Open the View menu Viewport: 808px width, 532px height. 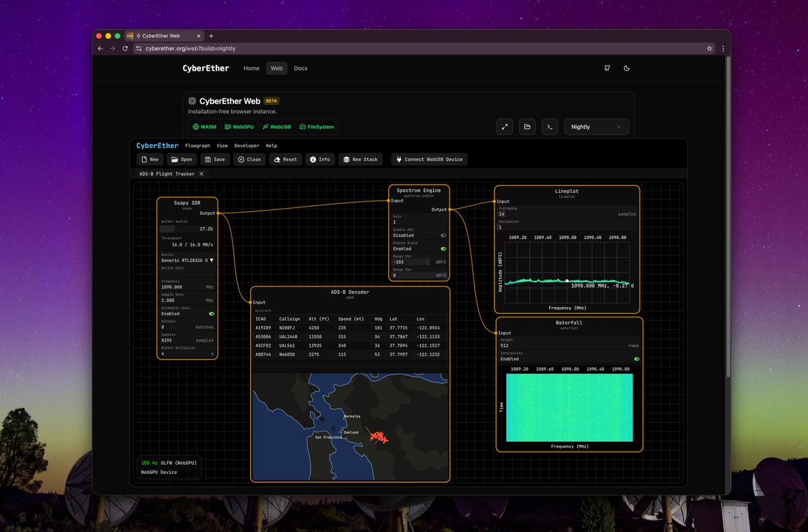pos(222,145)
